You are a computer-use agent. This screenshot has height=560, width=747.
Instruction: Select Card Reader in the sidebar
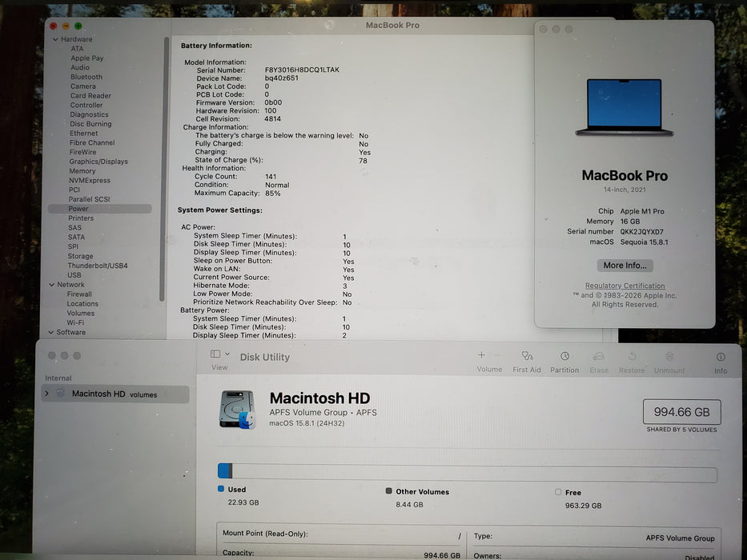point(90,96)
